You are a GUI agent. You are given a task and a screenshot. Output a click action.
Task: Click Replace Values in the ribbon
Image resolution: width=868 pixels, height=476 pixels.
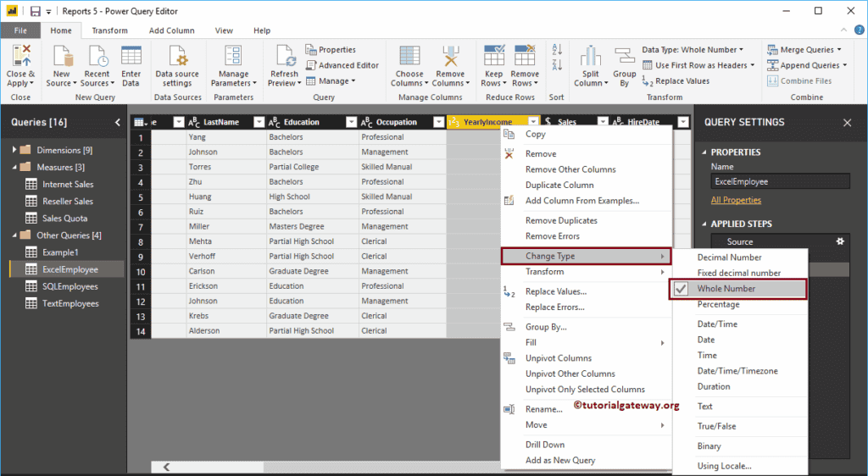pyautogui.click(x=676, y=81)
